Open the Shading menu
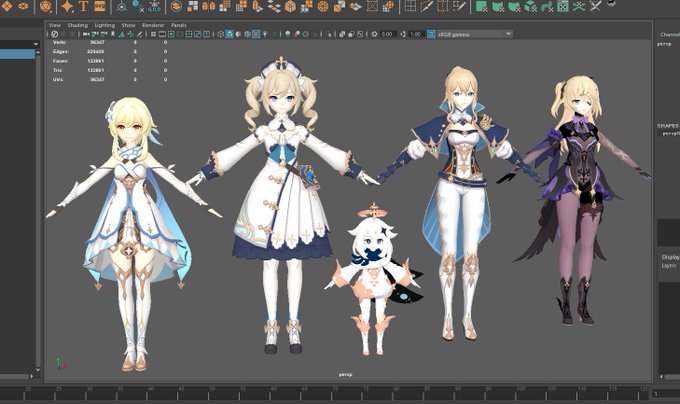The image size is (680, 404). [x=78, y=25]
